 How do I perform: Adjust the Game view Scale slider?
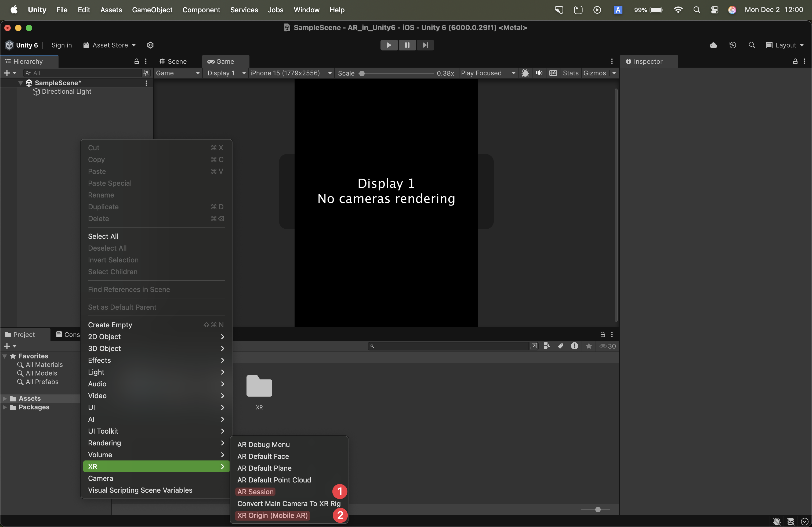[x=362, y=73]
